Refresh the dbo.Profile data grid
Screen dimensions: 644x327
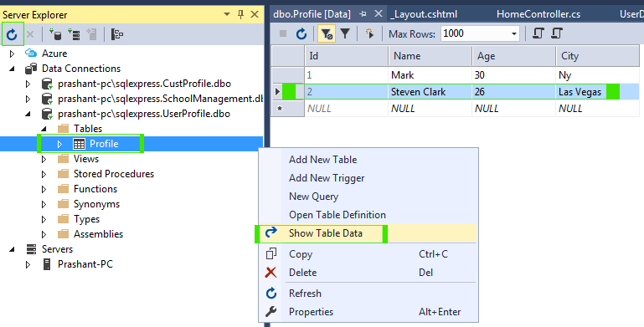click(x=301, y=33)
